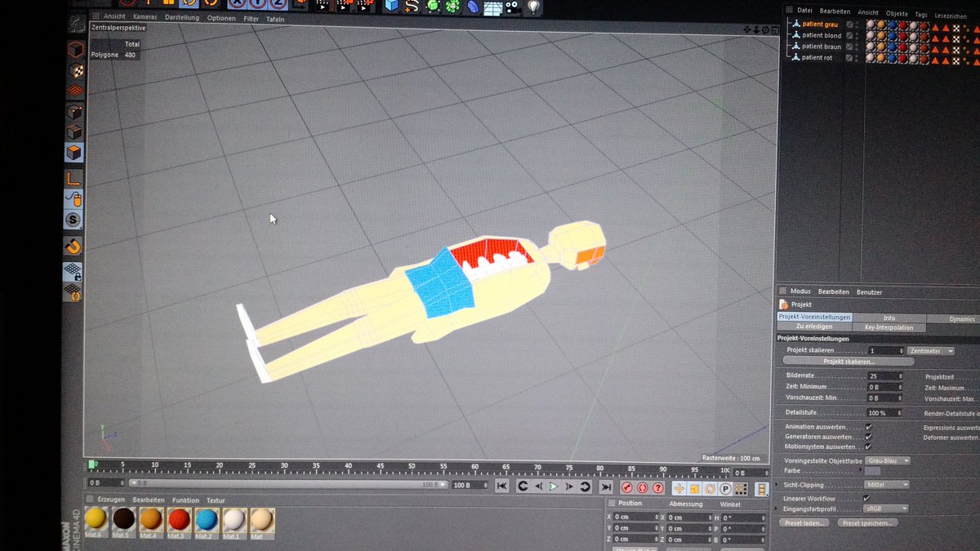Toggle the Y axis lock icon
Image resolution: width=980 pixels, height=551 pixels.
point(257,4)
